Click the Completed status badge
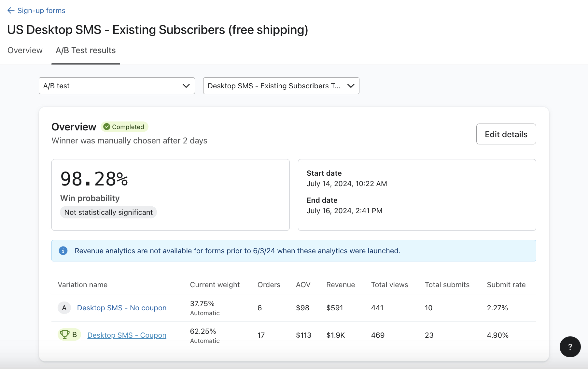This screenshot has width=588, height=369. [124, 127]
